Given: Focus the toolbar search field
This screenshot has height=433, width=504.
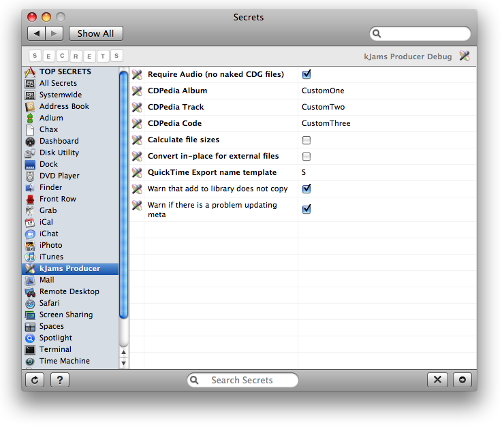Looking at the screenshot, I should [x=420, y=33].
